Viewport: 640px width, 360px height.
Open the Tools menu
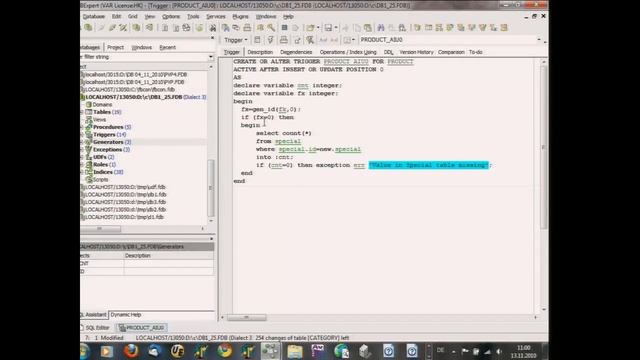click(193, 16)
